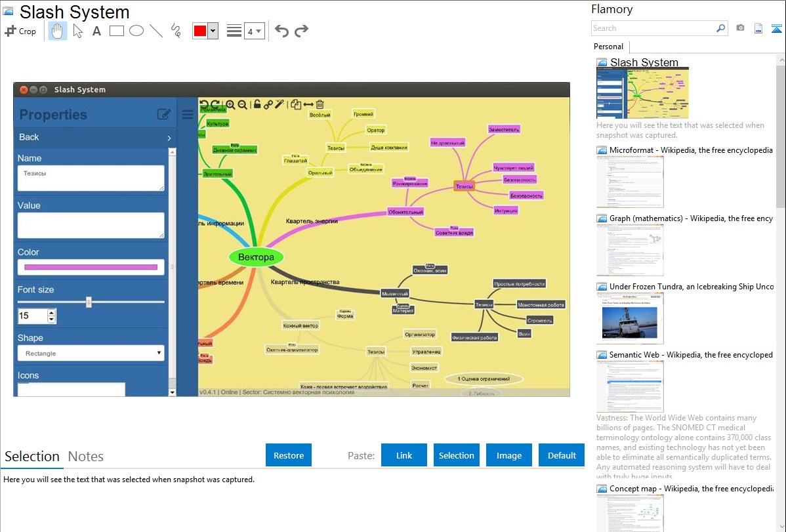Click the Restore button
The height and width of the screenshot is (532, 786).
[x=289, y=455]
